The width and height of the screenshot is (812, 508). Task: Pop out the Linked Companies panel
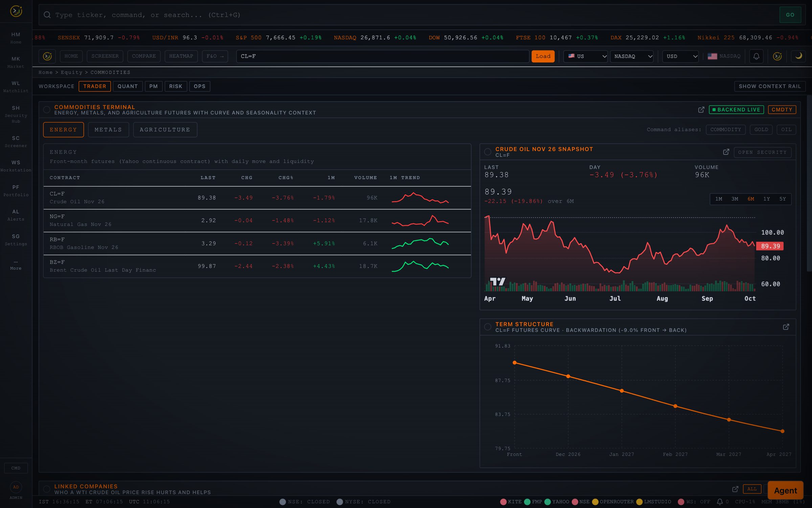point(735,489)
